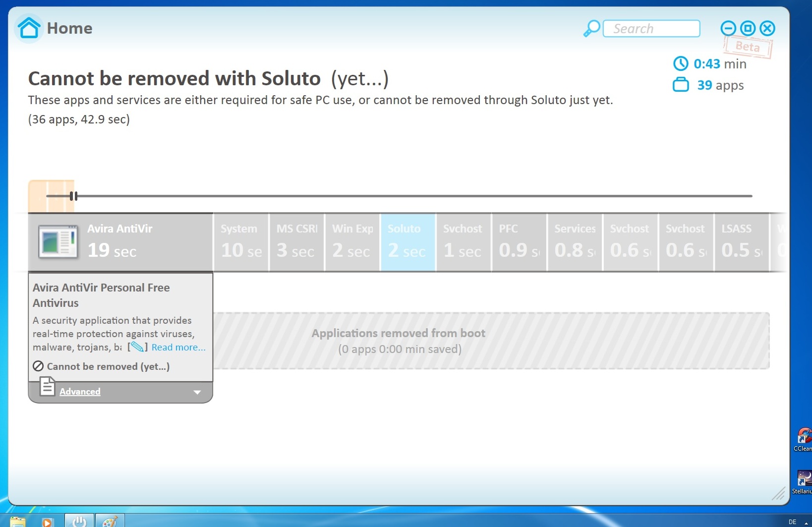Click the 0:43 min boot time text

[x=720, y=64]
